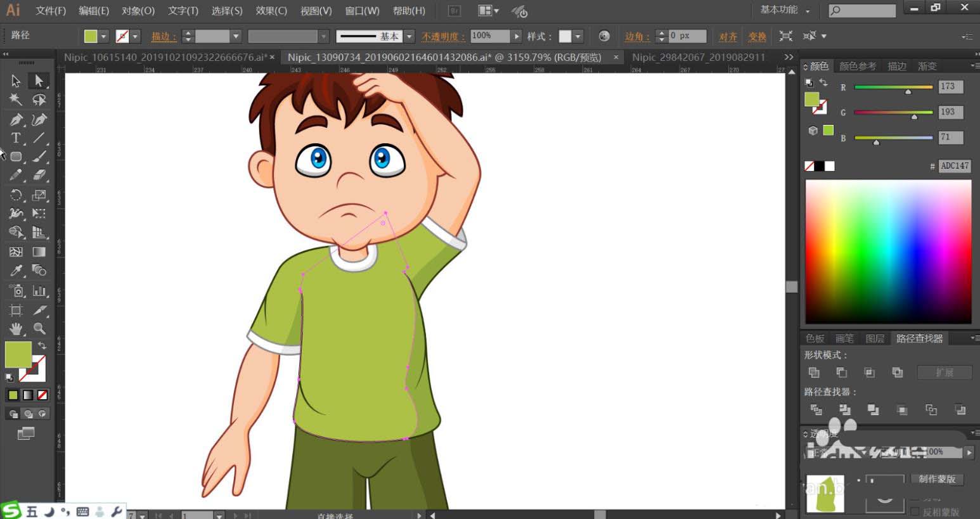Choose the Magic Wand tool
This screenshot has width=980, height=519.
(x=16, y=99)
